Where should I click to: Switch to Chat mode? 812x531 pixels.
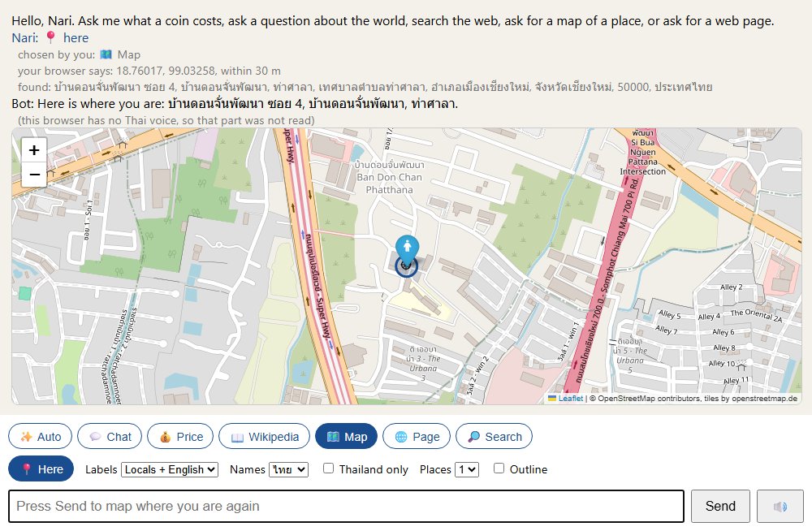tap(110, 437)
